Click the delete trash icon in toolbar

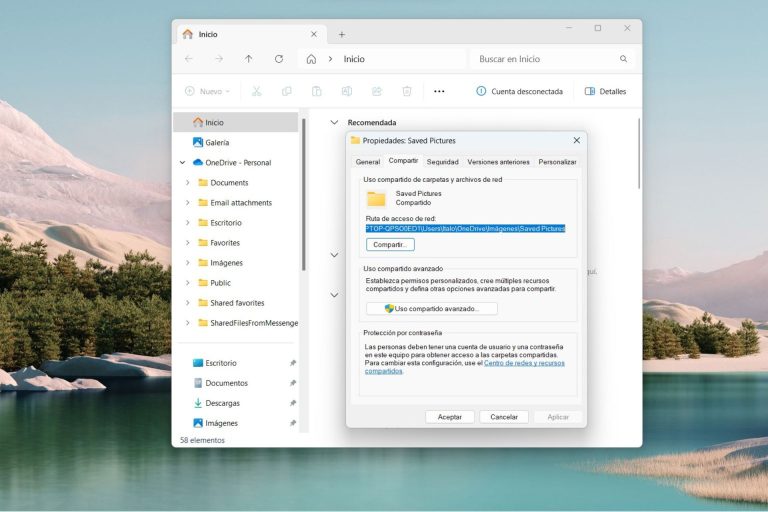tap(407, 91)
